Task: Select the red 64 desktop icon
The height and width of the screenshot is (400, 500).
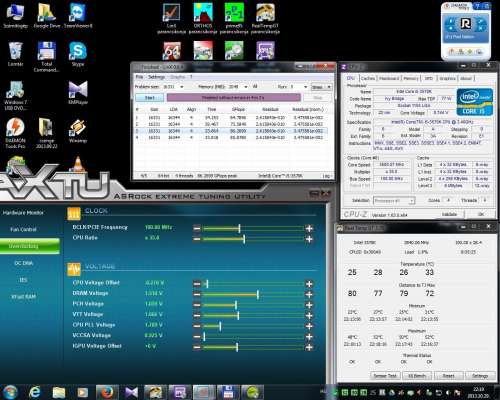Action: [x=172, y=51]
